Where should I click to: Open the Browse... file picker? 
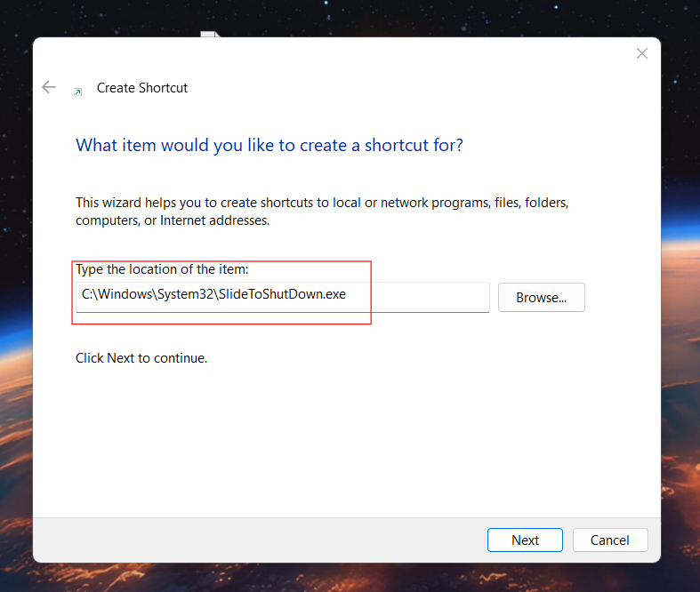(541, 298)
